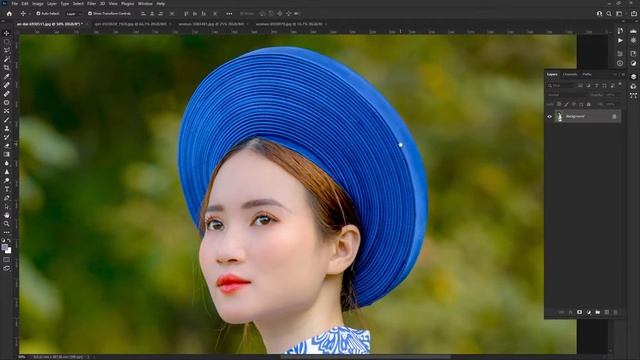Screen dimensions: 640x360
Task: Delete layer with trash icon
Action: point(616,312)
